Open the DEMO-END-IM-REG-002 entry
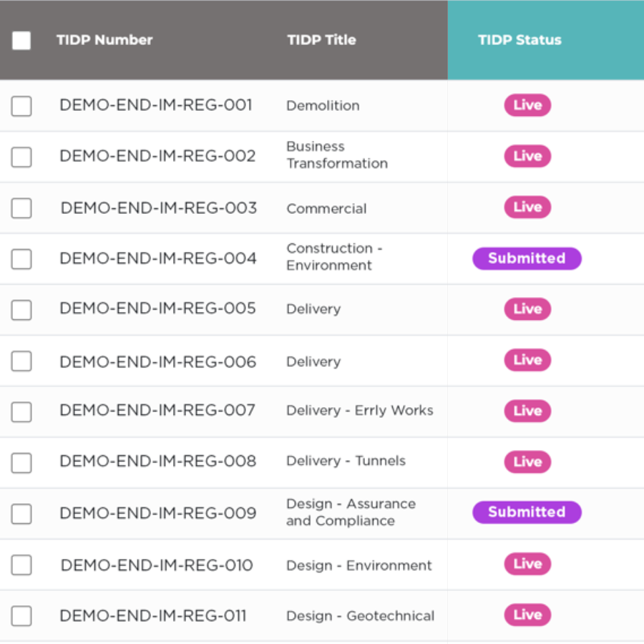Viewport: 644px width, 644px height. coord(157,156)
